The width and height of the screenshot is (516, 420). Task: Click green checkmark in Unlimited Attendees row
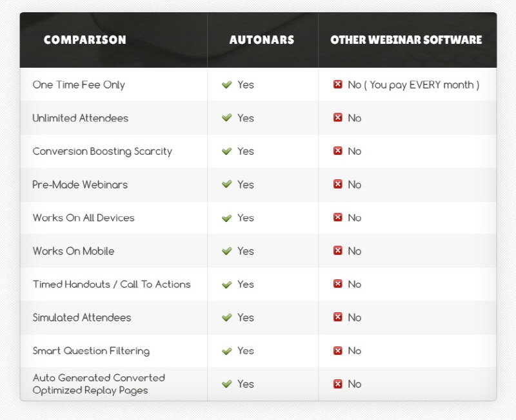227,118
